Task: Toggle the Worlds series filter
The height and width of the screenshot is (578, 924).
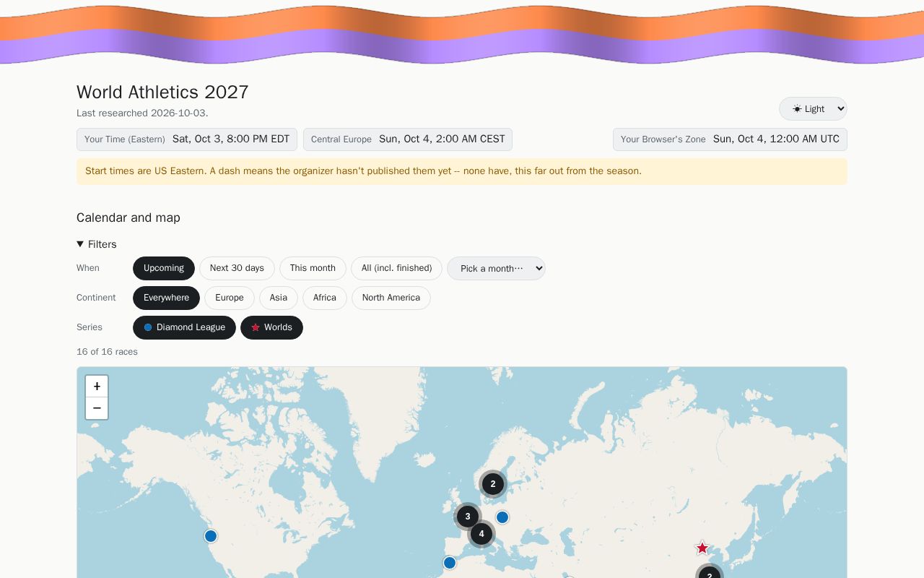Action: coord(271,327)
